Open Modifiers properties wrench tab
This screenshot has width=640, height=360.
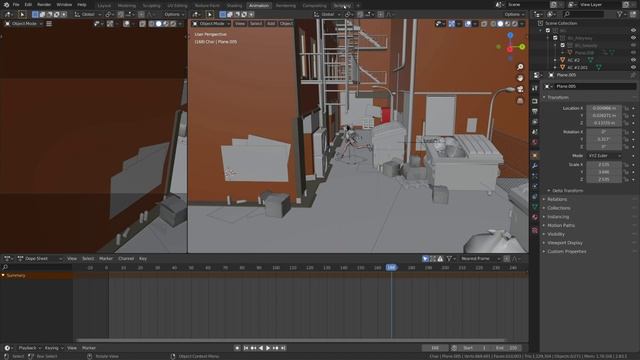[x=535, y=166]
